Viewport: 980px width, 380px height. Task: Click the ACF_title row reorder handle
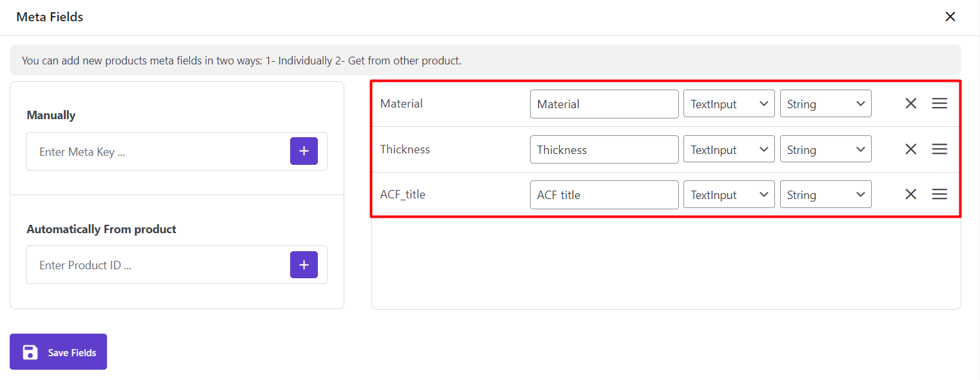coord(939,195)
